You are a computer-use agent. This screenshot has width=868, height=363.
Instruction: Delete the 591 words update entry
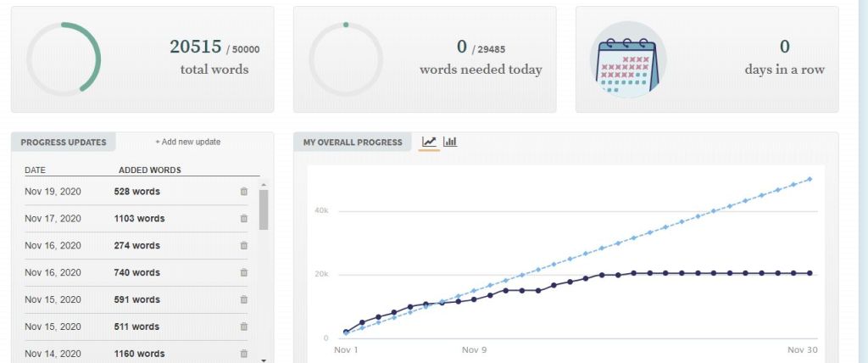tap(244, 300)
